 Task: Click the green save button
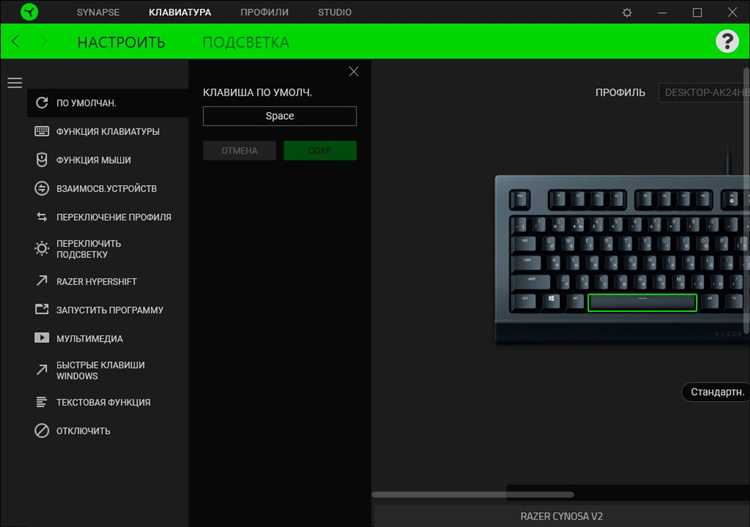tap(320, 151)
